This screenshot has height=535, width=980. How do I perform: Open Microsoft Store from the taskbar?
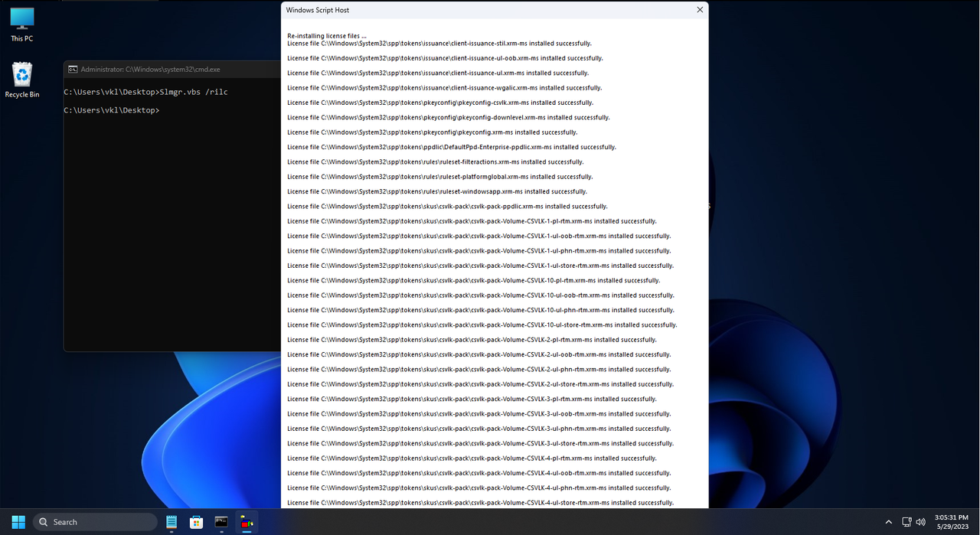tap(197, 522)
